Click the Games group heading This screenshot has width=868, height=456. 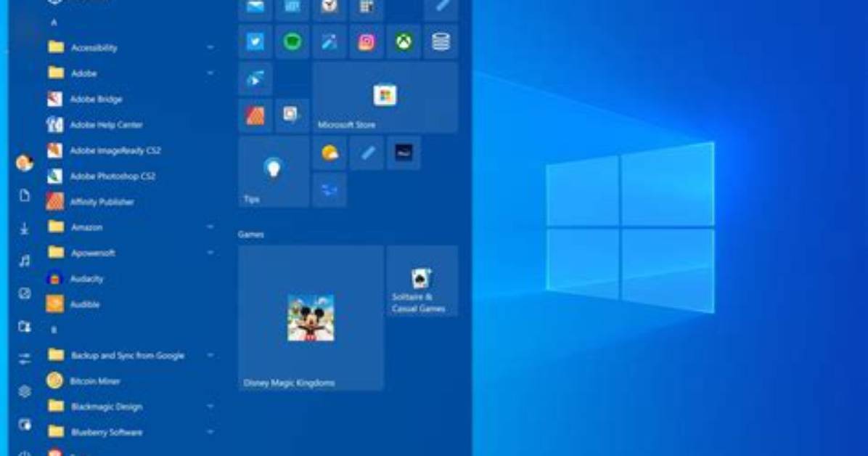[x=251, y=235]
